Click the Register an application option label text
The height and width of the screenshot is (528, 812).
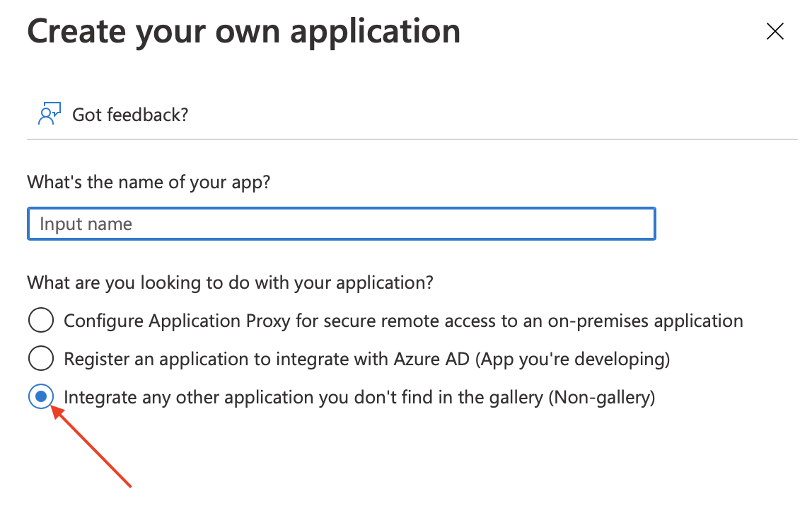click(366, 359)
